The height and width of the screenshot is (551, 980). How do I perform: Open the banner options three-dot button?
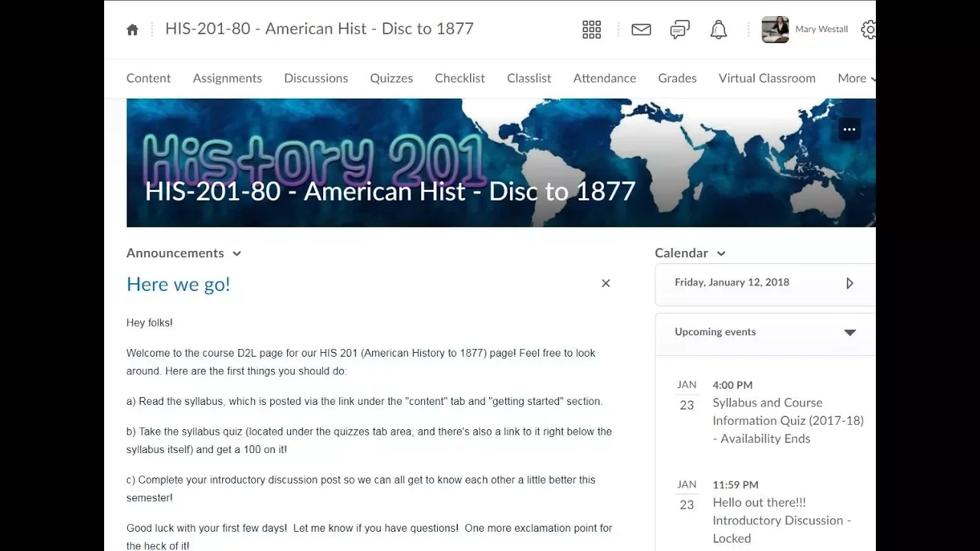pos(849,129)
